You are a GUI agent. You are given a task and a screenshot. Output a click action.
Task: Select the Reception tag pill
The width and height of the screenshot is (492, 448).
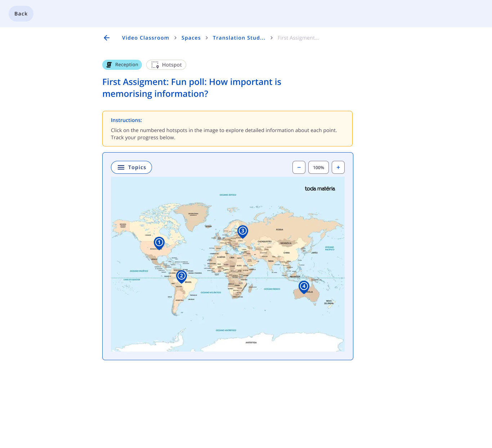point(122,65)
